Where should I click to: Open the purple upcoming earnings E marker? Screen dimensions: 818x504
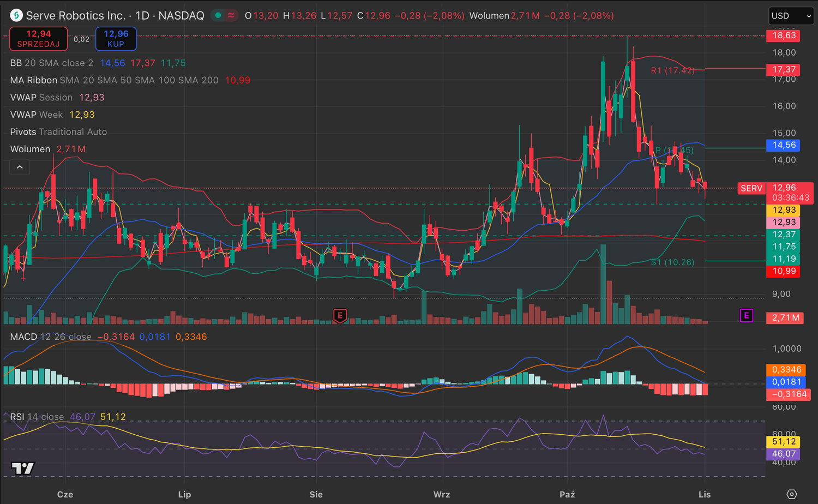click(x=746, y=315)
